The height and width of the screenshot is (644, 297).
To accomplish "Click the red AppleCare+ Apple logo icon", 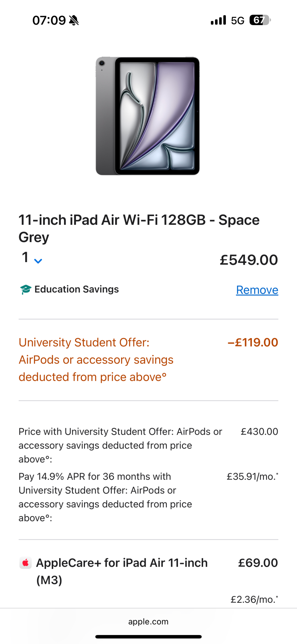I will pos(25,563).
